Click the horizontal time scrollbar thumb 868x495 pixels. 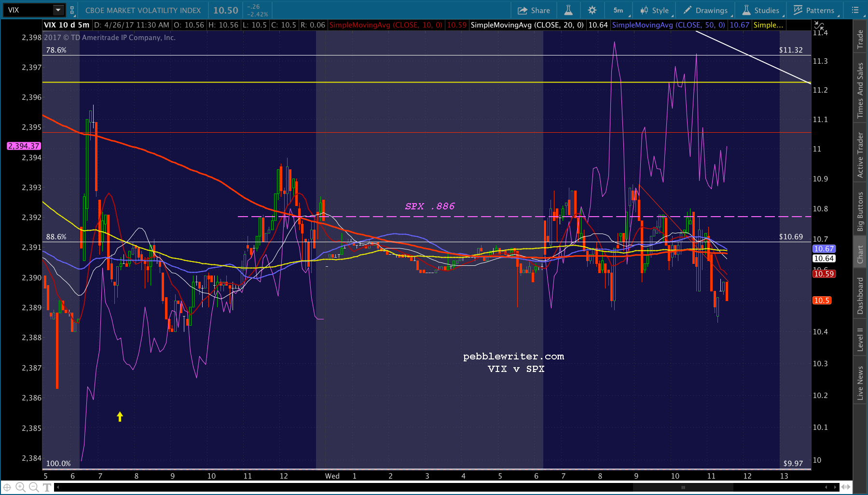pos(683,487)
